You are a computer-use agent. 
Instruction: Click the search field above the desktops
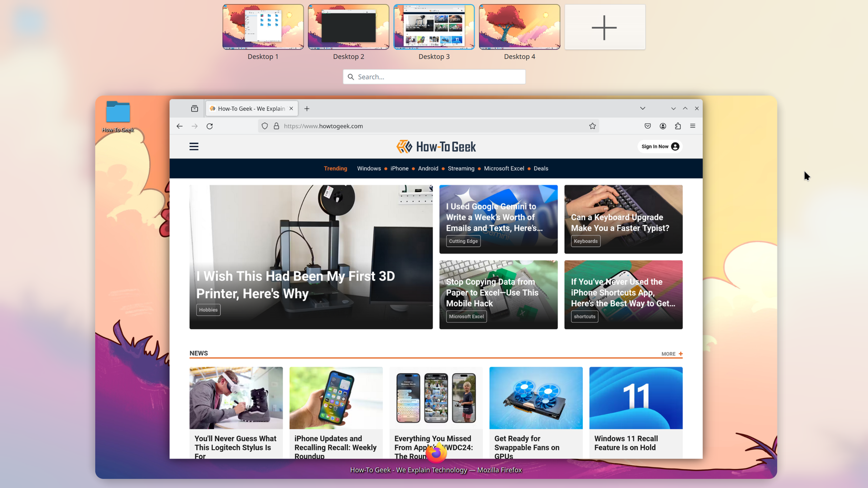pos(433,77)
